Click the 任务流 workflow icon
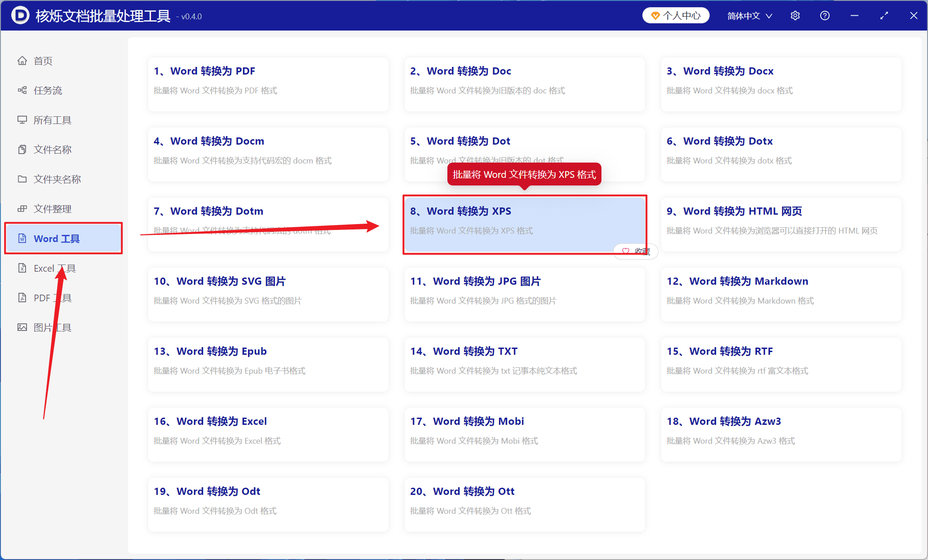 (22, 90)
